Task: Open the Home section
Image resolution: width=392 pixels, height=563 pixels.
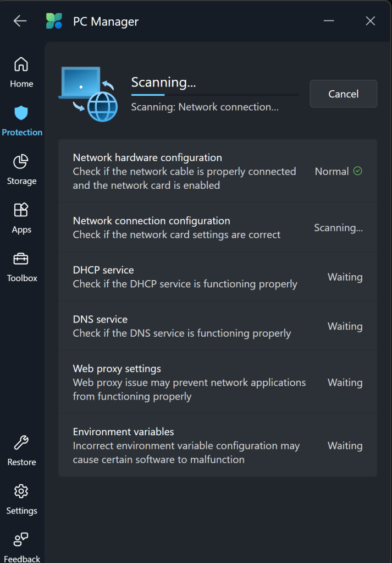Action: coord(21,72)
